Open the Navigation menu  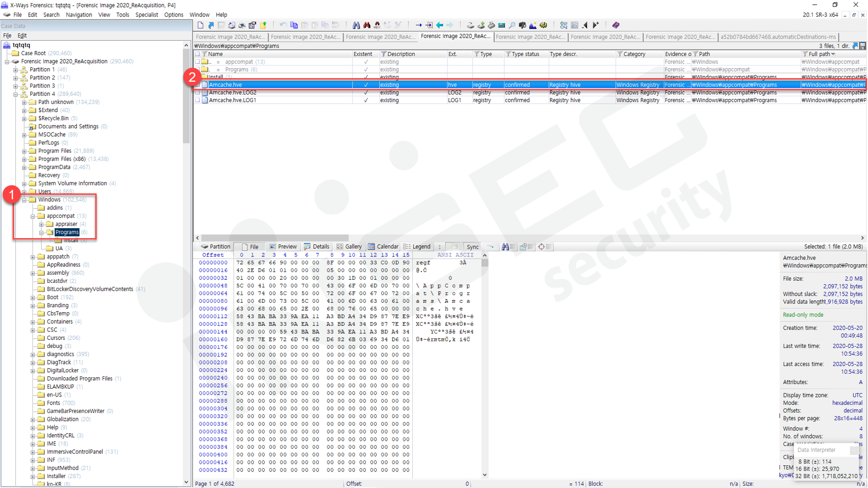point(78,15)
